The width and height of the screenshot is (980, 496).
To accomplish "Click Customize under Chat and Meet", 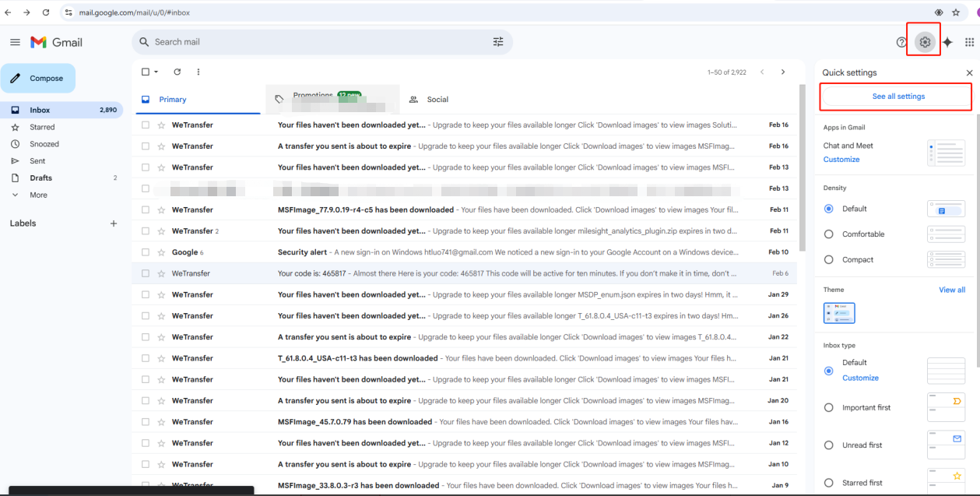I will click(841, 160).
